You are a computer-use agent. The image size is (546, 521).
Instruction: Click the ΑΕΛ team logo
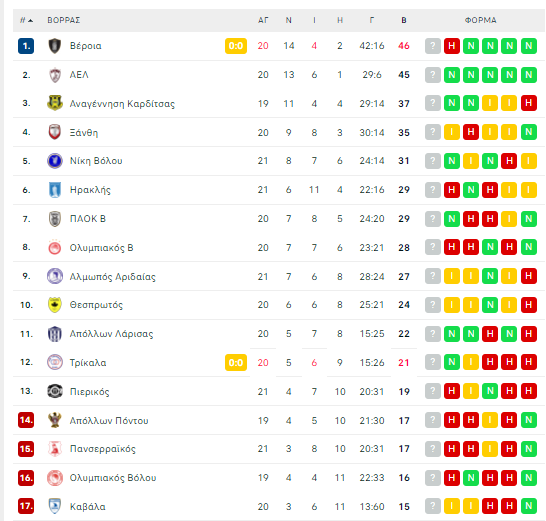point(55,75)
